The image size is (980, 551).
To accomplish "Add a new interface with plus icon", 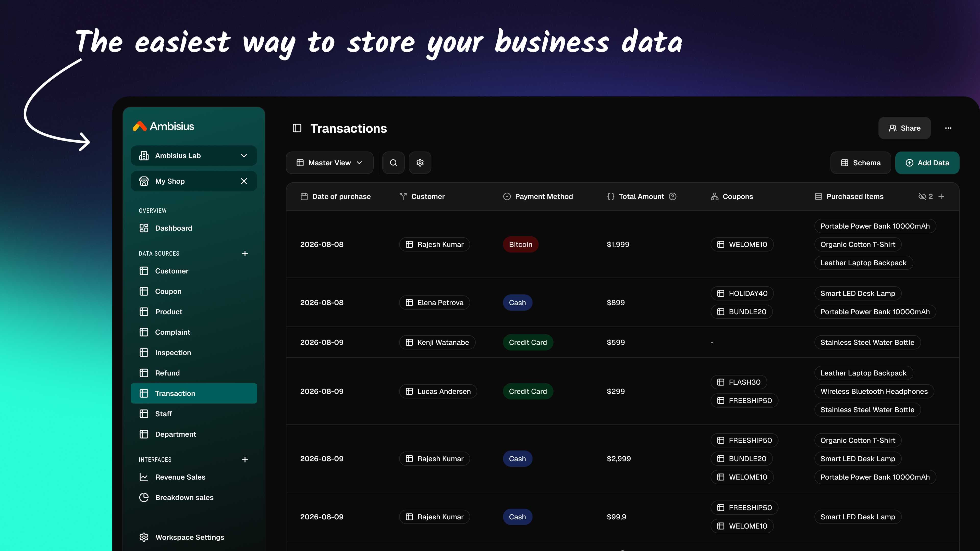I will 245,460.
